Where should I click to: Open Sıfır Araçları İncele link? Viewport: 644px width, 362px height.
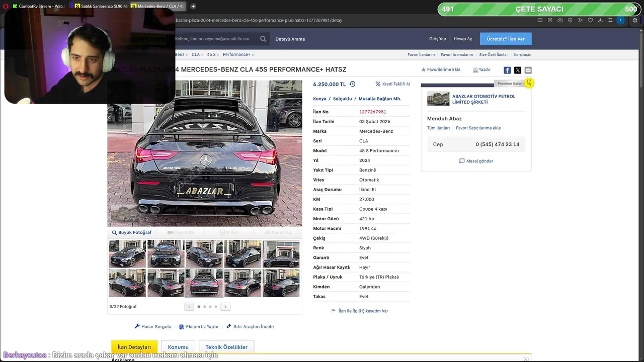tap(250, 326)
